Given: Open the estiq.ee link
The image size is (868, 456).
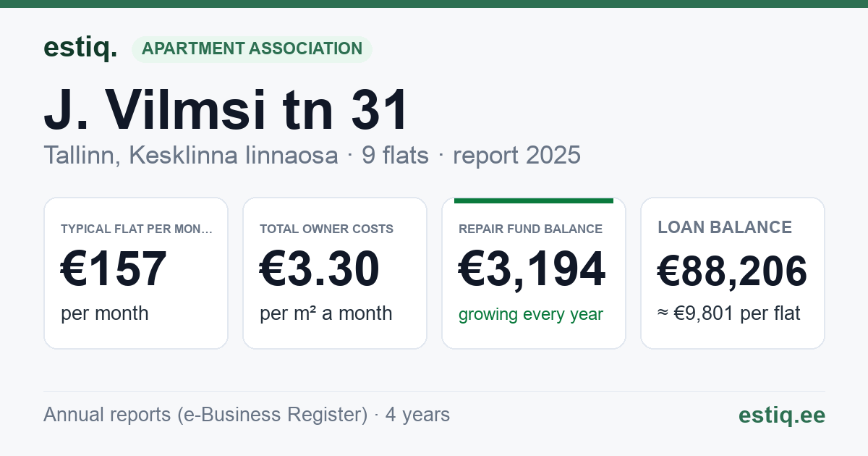Looking at the screenshot, I should click(x=782, y=415).
